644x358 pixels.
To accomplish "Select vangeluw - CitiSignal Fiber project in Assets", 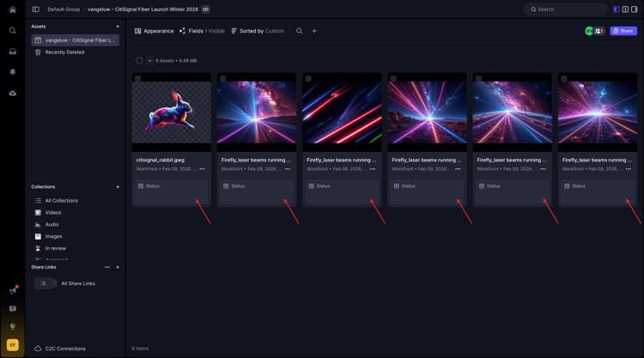I will [x=76, y=40].
